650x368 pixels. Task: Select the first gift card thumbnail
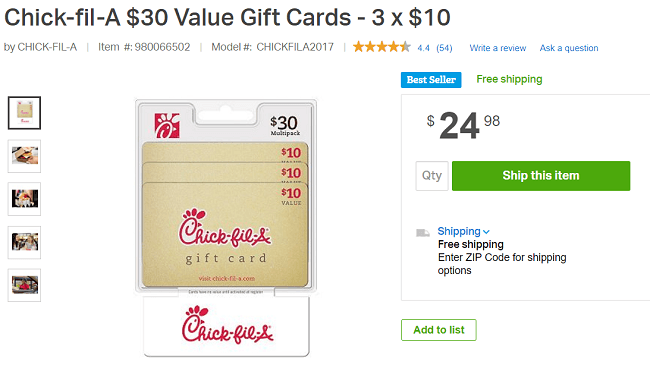pyautogui.click(x=24, y=113)
